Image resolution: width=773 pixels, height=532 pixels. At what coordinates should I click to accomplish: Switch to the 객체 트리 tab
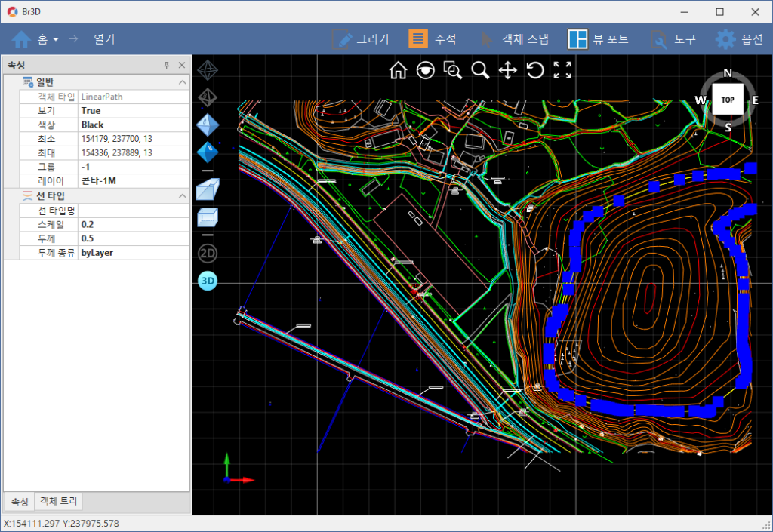pyautogui.click(x=60, y=502)
